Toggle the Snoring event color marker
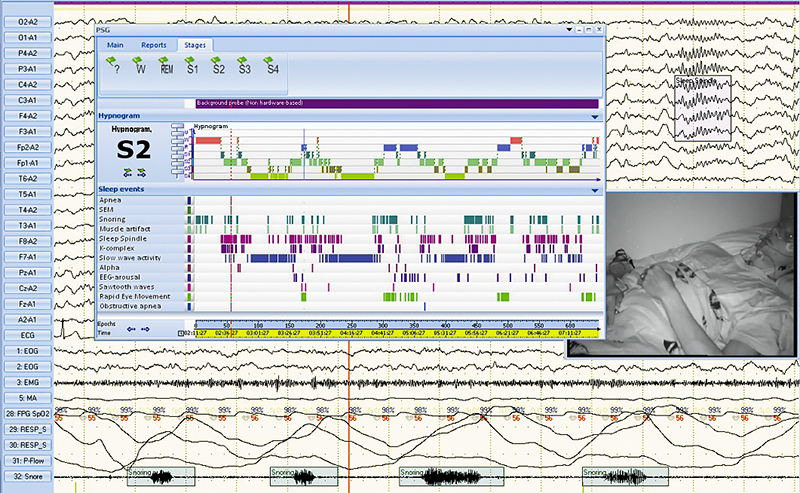Viewport: 800px width, 493px height. click(189, 220)
